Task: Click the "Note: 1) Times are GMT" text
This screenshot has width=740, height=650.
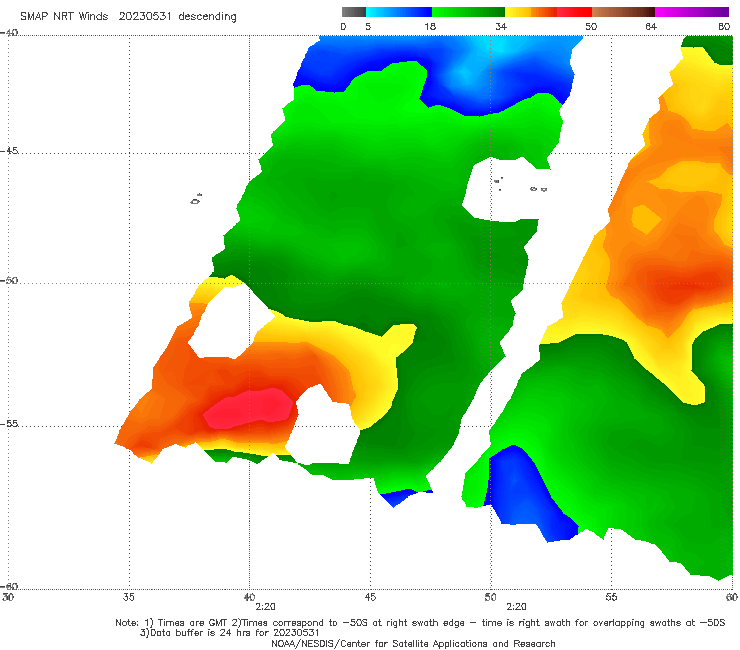Action: [173, 623]
